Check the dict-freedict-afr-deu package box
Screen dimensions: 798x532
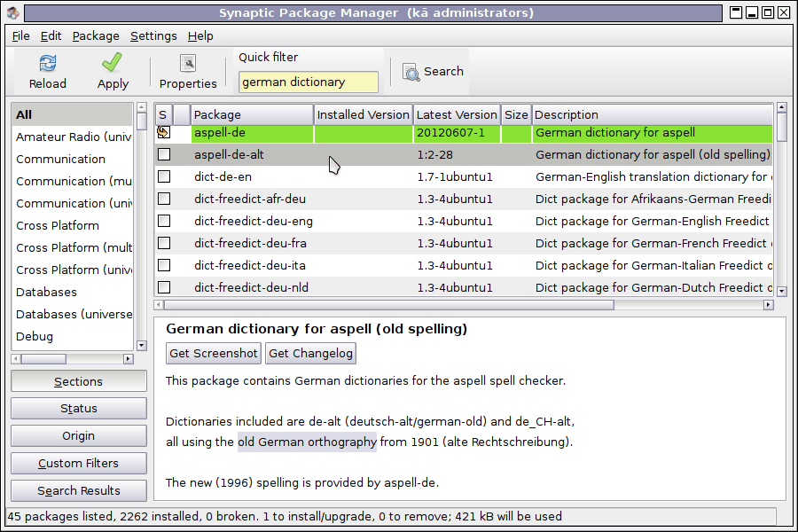tap(164, 199)
